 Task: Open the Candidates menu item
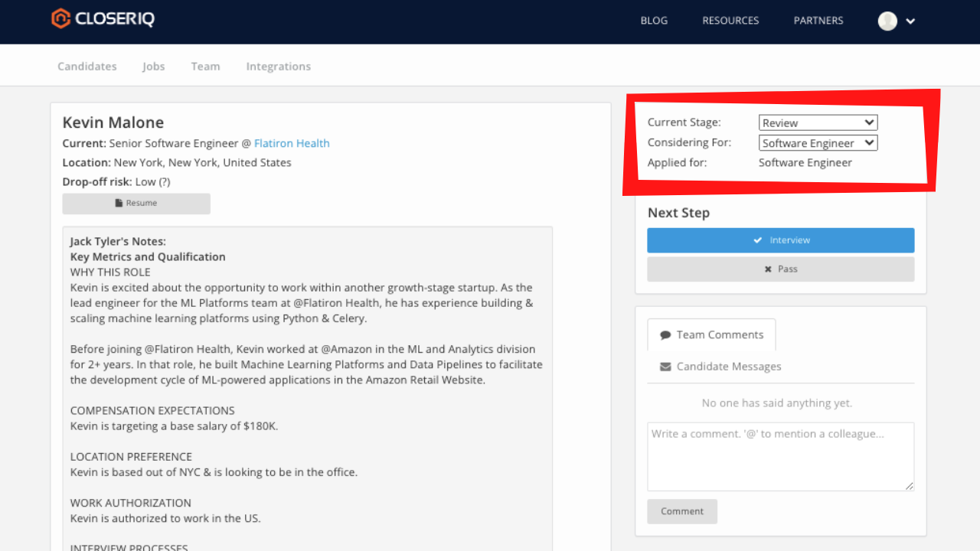(x=87, y=67)
